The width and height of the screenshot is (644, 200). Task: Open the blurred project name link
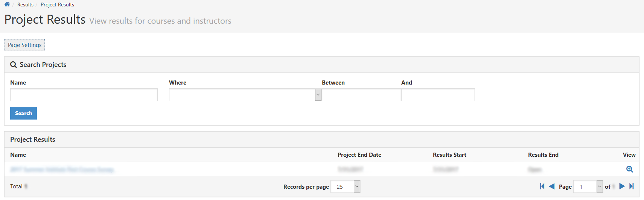[62, 170]
